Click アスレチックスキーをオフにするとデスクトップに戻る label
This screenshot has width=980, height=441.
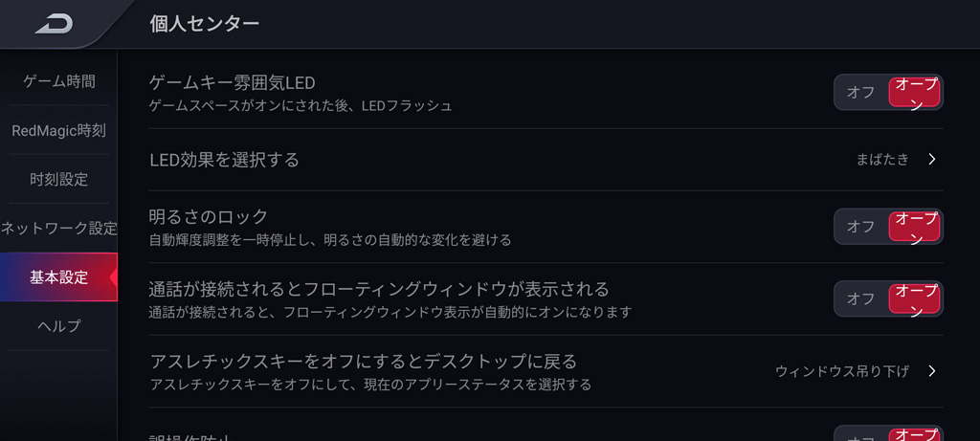pyautogui.click(x=364, y=362)
